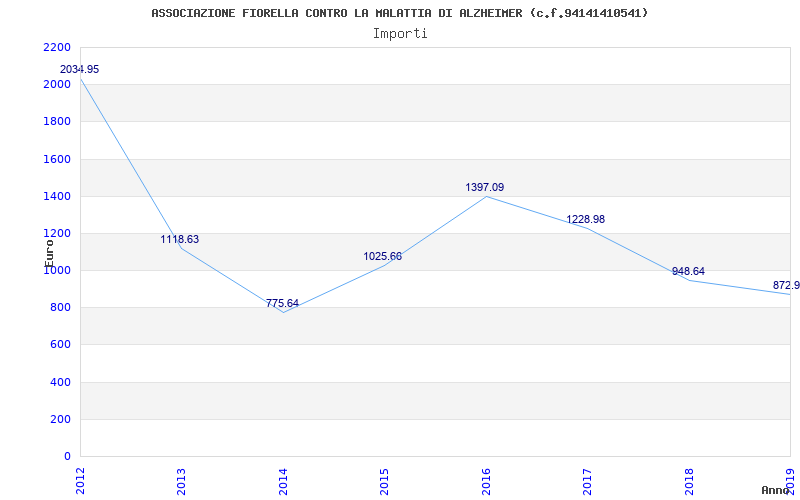Click the 2012 x-axis year label
The image size is (800, 500).
point(80,481)
